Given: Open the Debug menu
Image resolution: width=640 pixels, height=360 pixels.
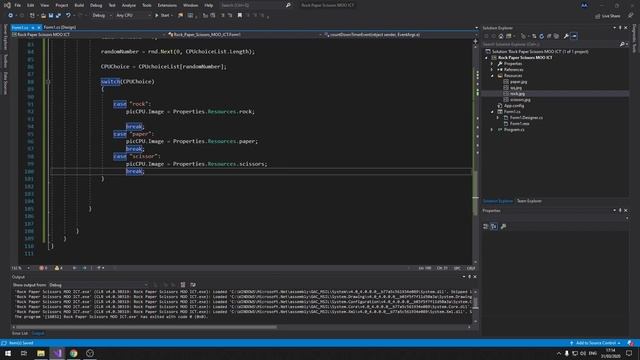Looking at the screenshot, I should pyautogui.click(x=96, y=5).
